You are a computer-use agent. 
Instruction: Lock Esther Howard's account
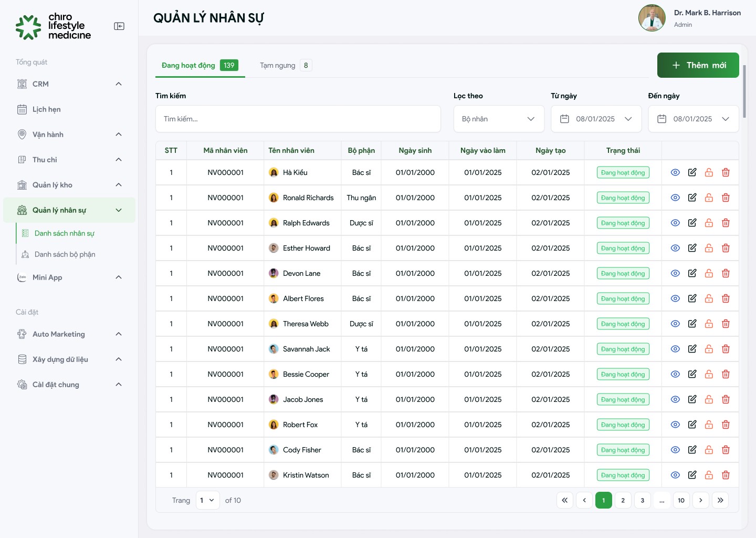pyautogui.click(x=709, y=248)
